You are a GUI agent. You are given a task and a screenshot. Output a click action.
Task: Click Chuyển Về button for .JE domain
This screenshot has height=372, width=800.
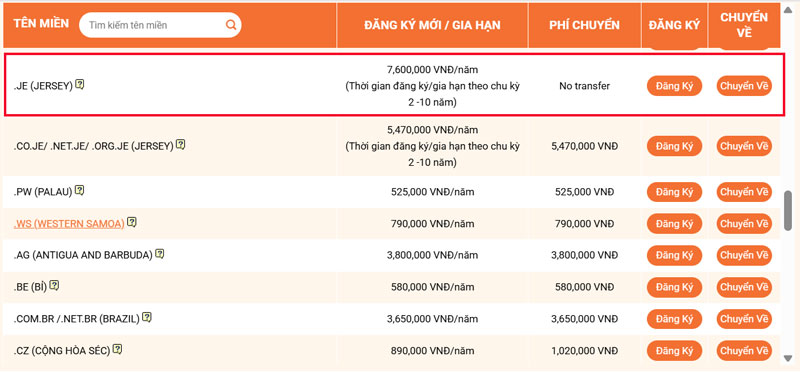point(744,86)
